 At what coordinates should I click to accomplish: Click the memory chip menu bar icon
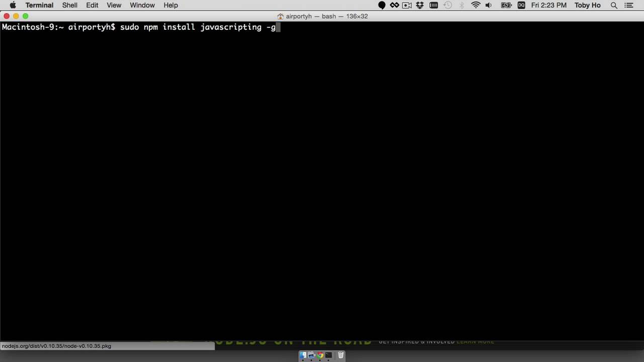pyautogui.click(x=433, y=5)
